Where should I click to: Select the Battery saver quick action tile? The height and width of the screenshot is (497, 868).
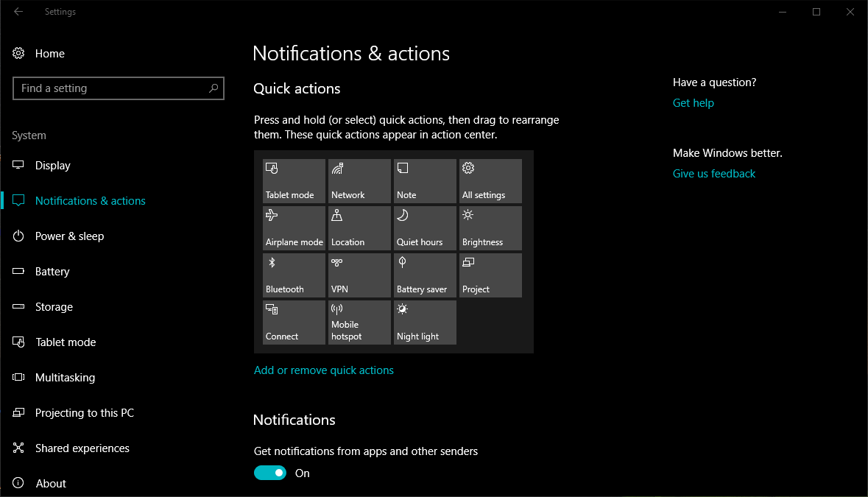pos(425,275)
